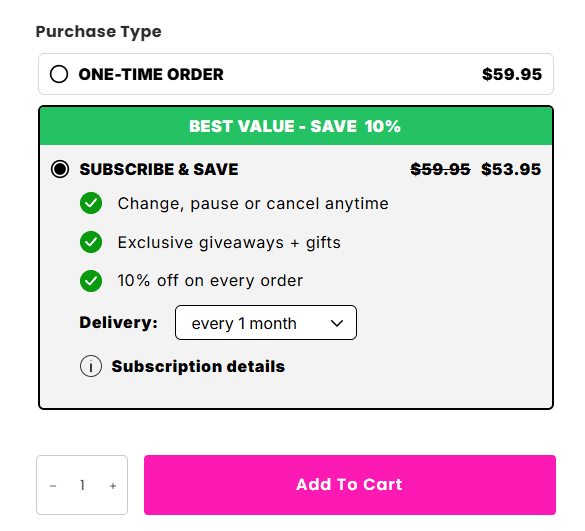
Task: Increase quantity with plus button
Action: (x=113, y=485)
